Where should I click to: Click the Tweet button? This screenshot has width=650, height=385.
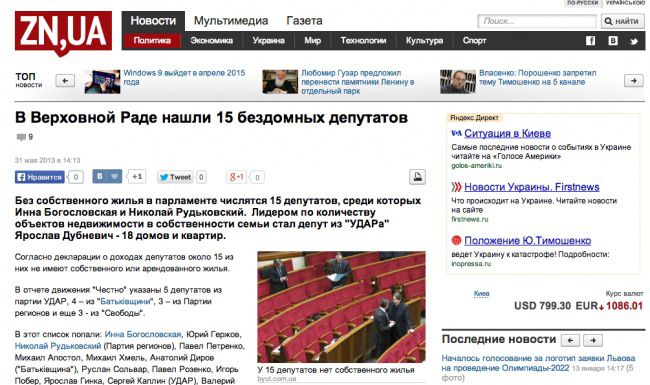click(x=175, y=177)
